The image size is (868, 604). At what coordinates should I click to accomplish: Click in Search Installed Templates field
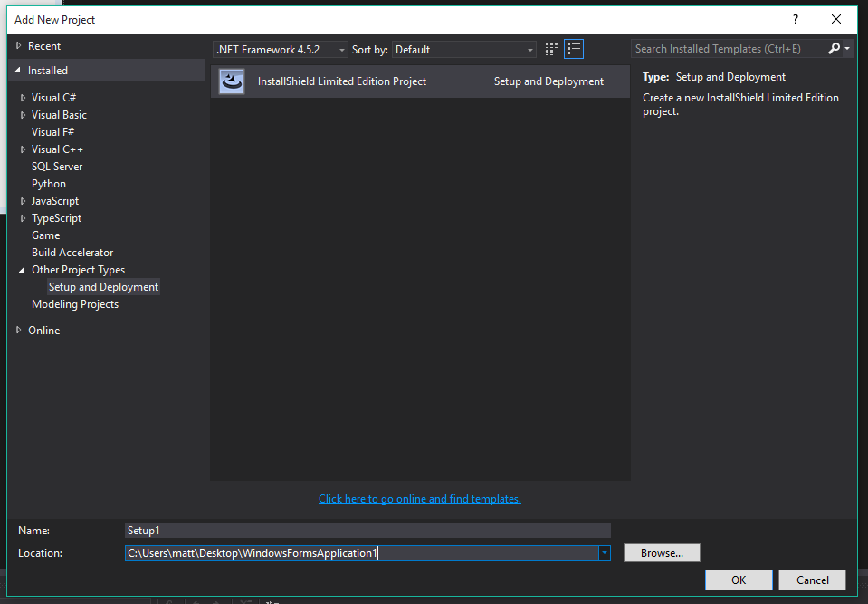[729, 49]
